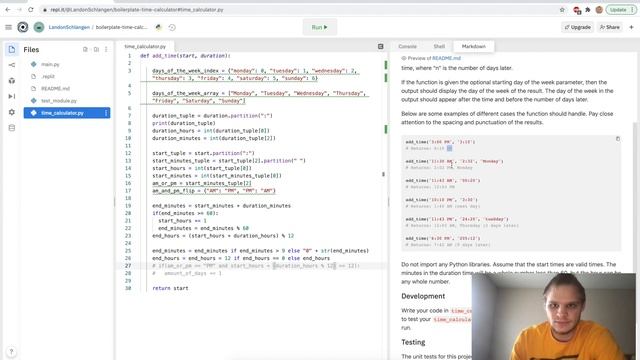Image resolution: width=640 pixels, height=360 pixels.
Task: Click the Testing heading in preview
Action: [x=413, y=342]
